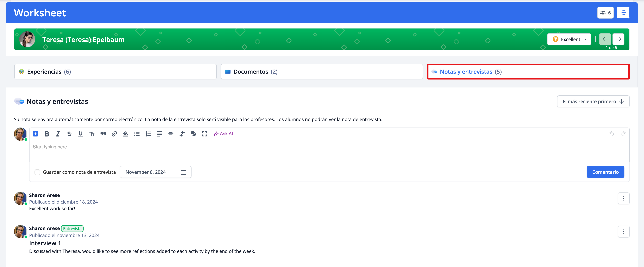Click the highlight color fill icon
The width and height of the screenshot is (644, 267).
pos(126,134)
